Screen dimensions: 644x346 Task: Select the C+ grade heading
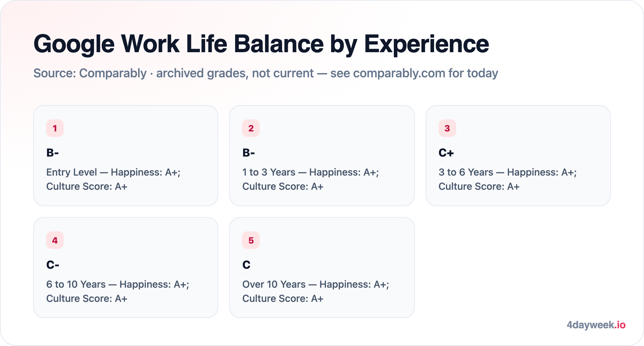click(x=446, y=153)
